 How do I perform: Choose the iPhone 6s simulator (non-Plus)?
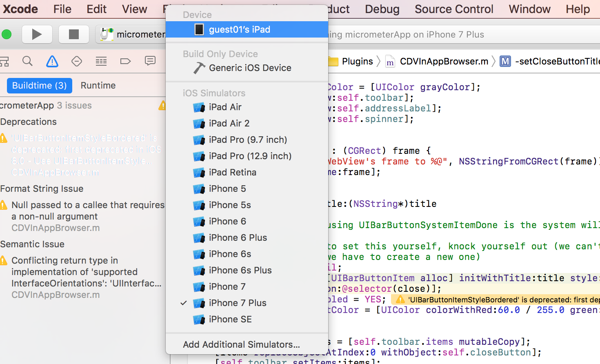[247, 254]
